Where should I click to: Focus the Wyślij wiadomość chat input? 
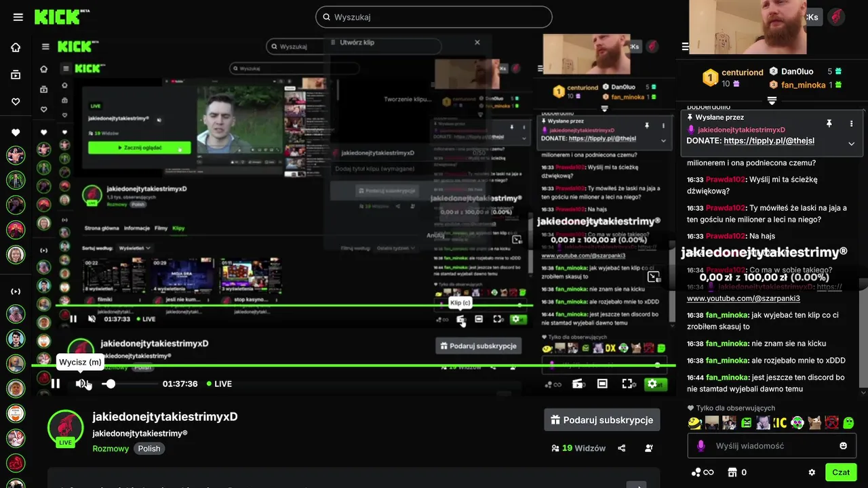click(772, 446)
